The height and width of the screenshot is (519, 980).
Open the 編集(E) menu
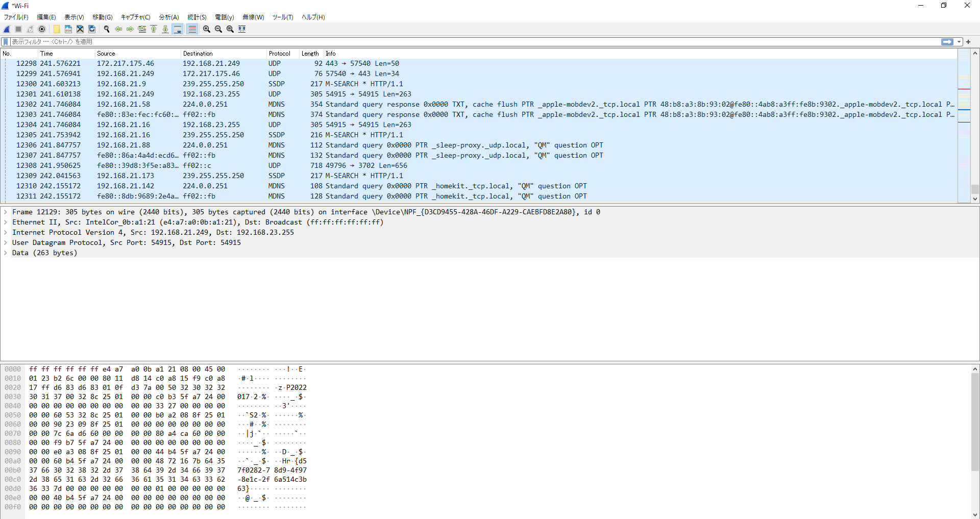[x=46, y=17]
